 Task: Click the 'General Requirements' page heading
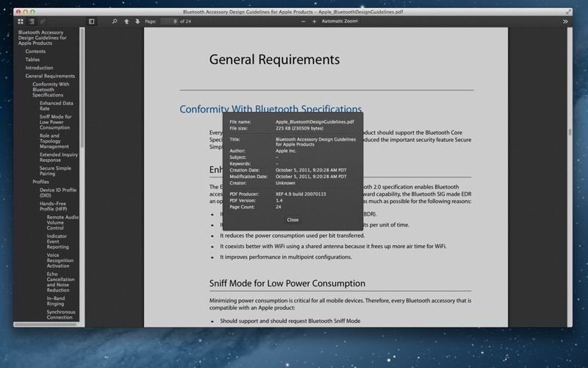coord(274,60)
